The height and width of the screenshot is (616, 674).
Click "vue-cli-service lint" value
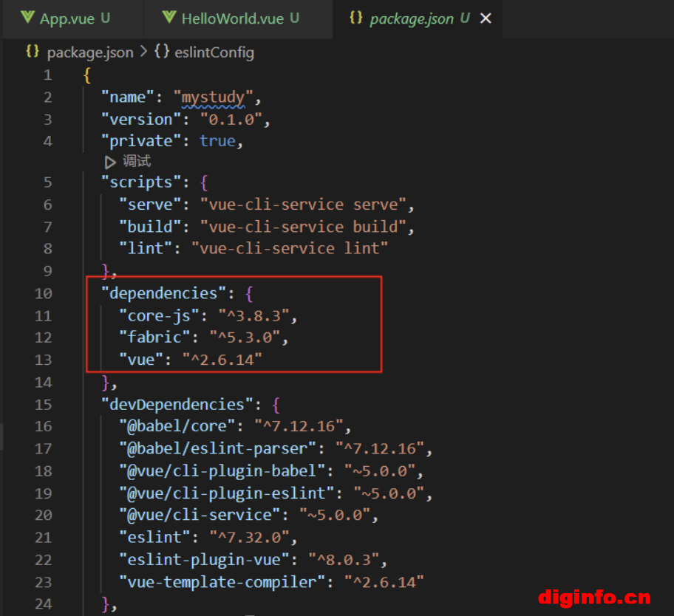pyautogui.click(x=290, y=248)
